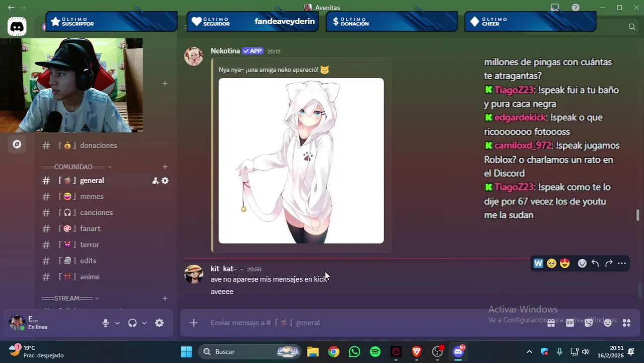Image resolution: width=644 pixels, height=363 pixels.
Task: Open Google Chrome from taskbar
Action: [334, 352]
